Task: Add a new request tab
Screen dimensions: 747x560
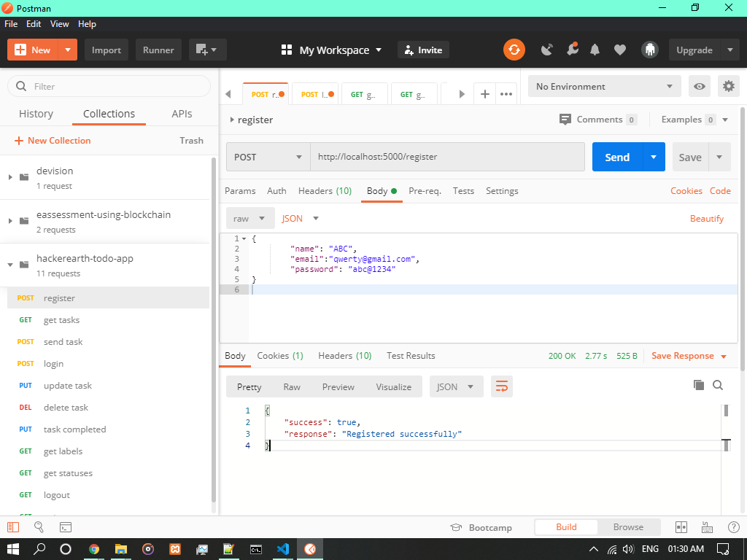Action: click(485, 94)
